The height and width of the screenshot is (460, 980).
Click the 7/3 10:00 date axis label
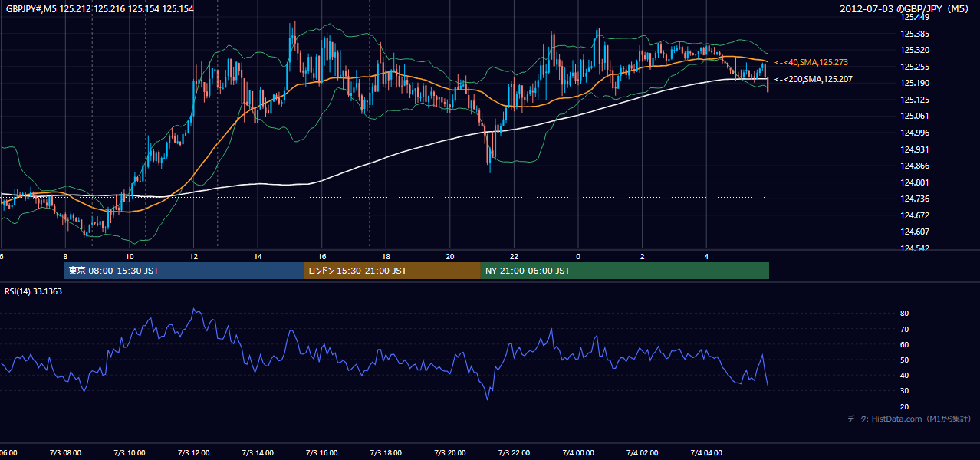[129, 452]
